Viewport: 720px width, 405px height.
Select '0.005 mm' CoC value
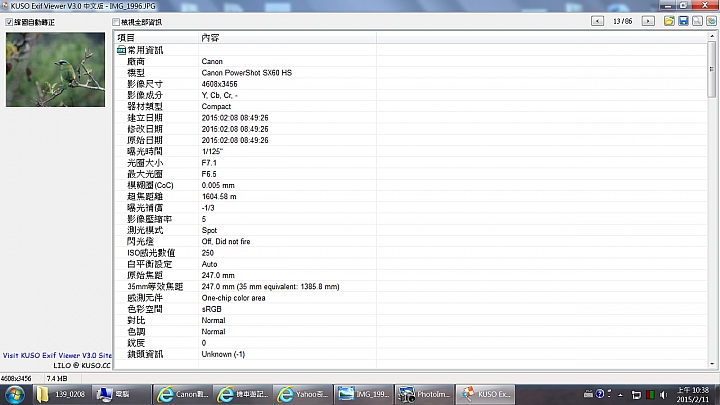tap(218, 185)
